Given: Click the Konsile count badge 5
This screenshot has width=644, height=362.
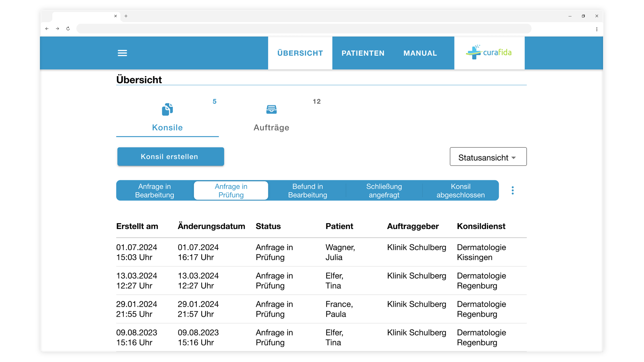Looking at the screenshot, I should point(215,102).
